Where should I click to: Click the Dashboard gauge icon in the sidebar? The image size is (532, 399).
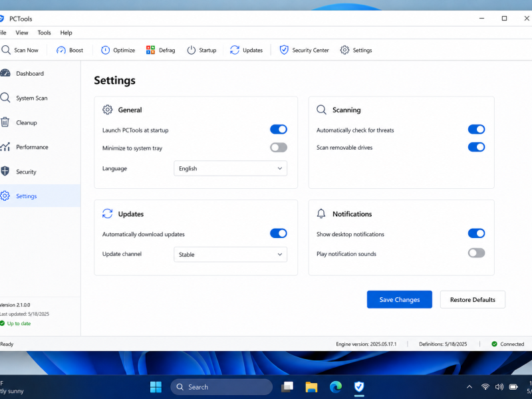5,73
